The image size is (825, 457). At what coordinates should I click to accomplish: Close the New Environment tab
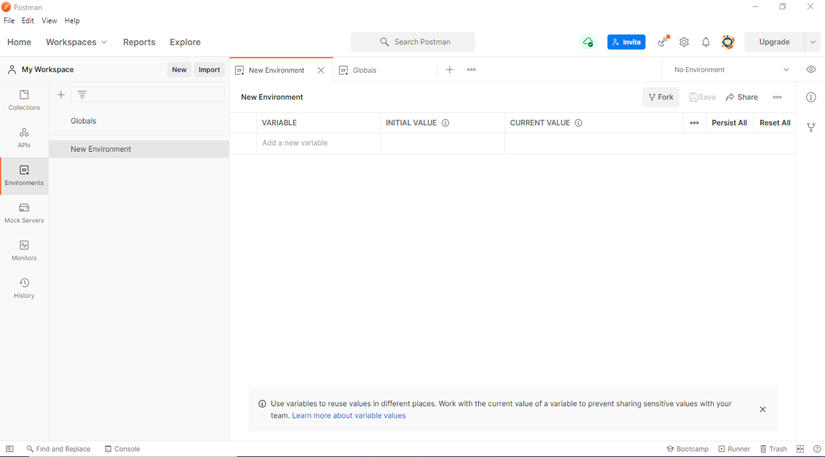click(321, 70)
